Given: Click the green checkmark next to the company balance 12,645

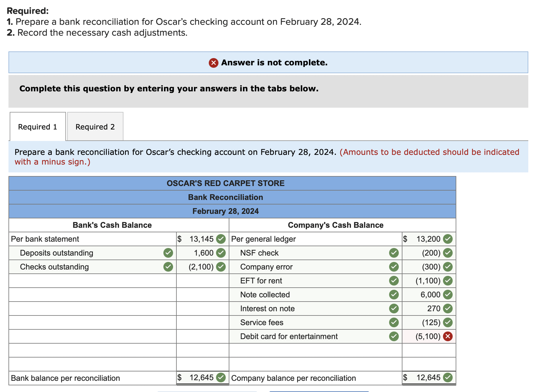Looking at the screenshot, I should click(448, 377).
